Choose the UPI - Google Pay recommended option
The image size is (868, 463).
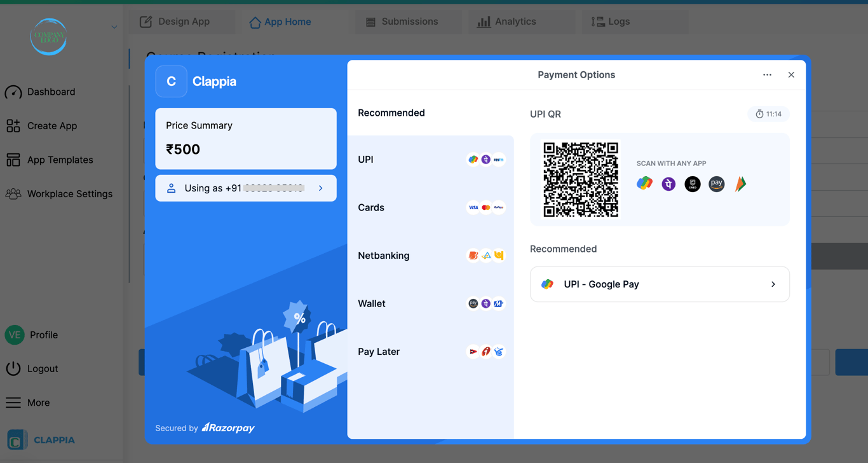pyautogui.click(x=660, y=284)
